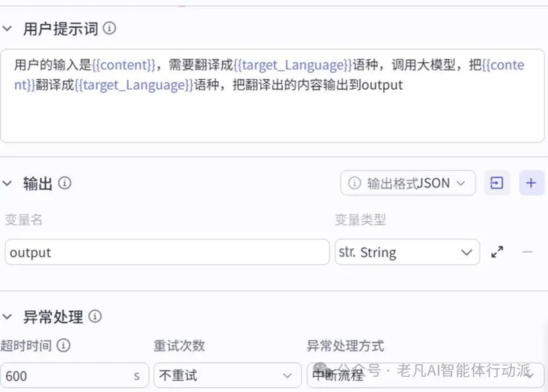This screenshot has height=392, width=548.
Task: Click info icon beside 异常处理
Action: [95, 317]
